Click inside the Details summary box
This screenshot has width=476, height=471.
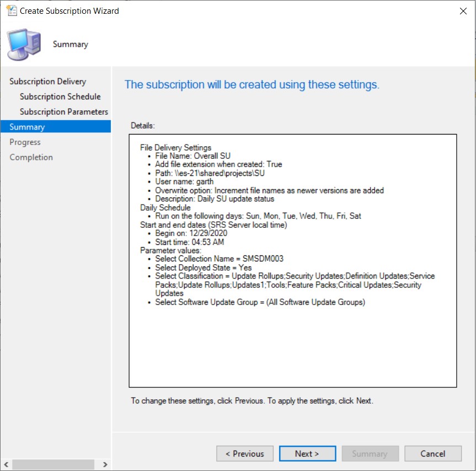coord(292,342)
